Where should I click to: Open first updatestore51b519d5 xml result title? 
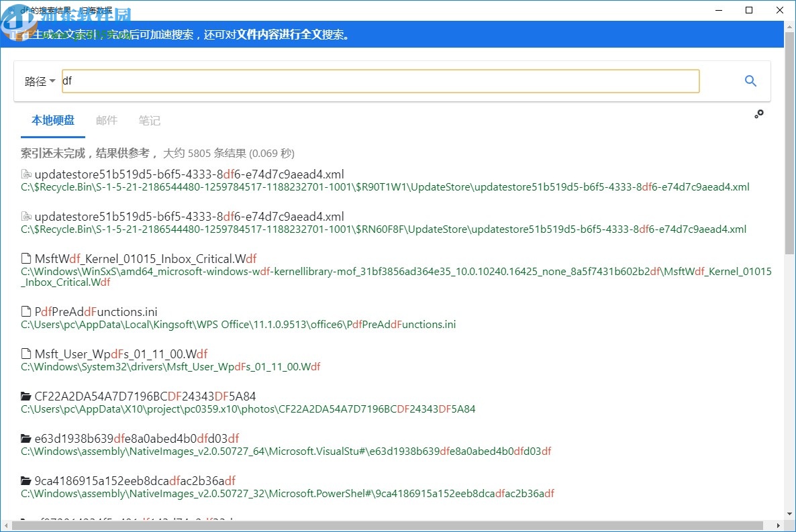189,174
